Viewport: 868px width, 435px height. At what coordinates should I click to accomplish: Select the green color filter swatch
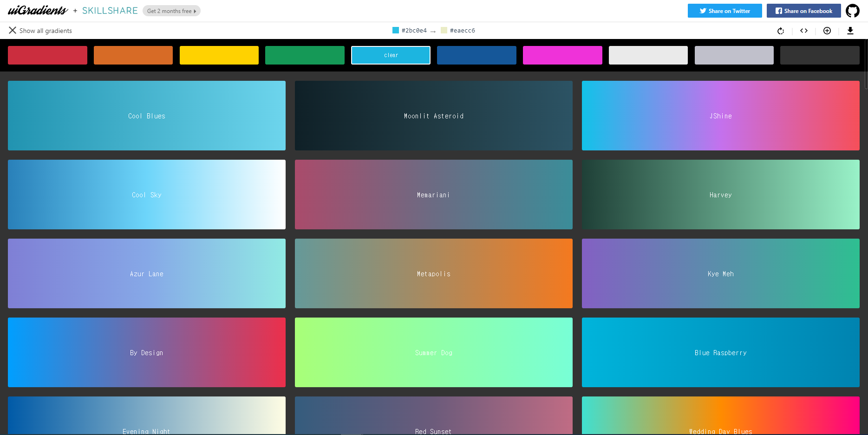(x=305, y=55)
